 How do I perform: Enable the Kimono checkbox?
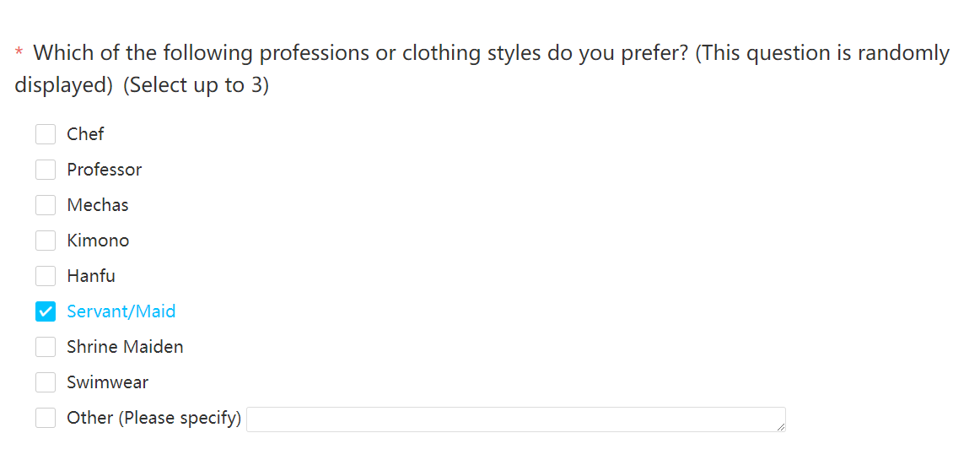point(46,241)
